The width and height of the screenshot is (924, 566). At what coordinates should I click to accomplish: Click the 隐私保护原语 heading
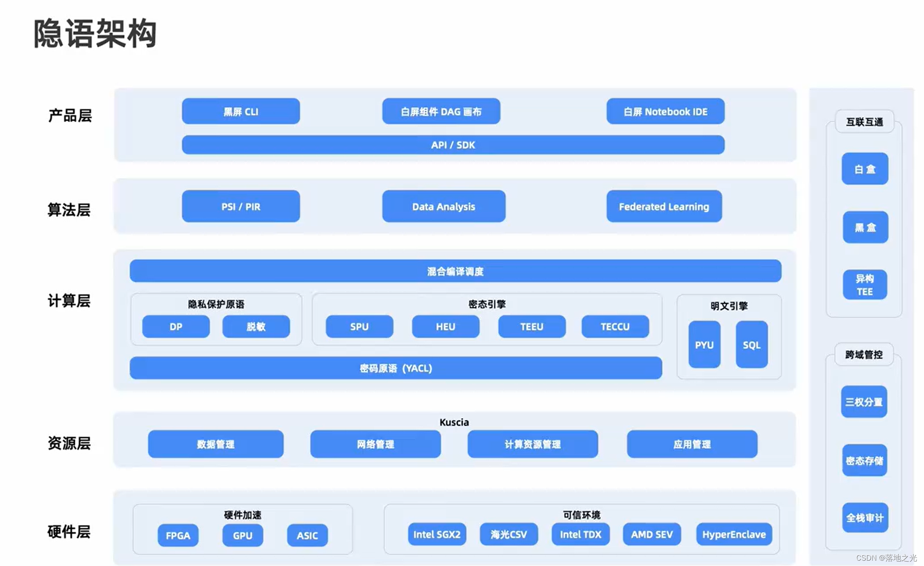216,304
